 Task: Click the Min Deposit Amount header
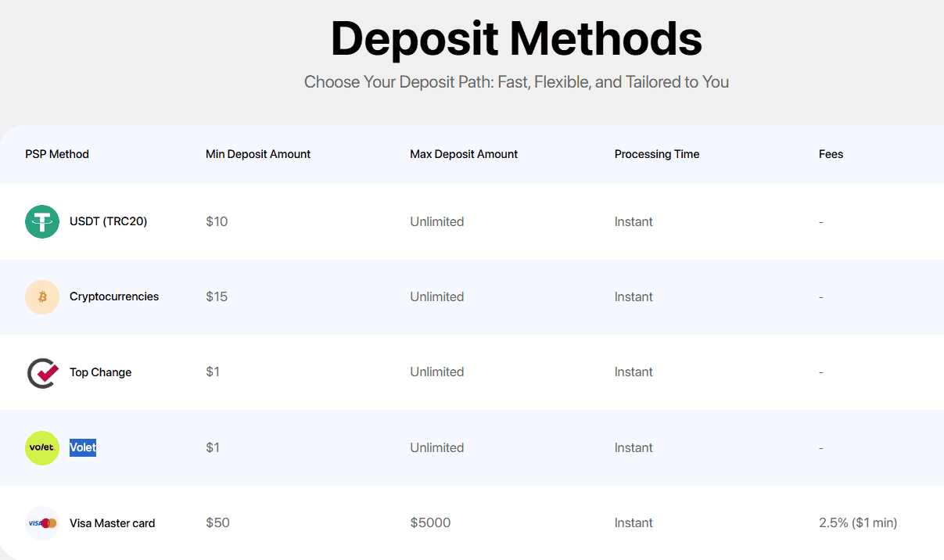tap(258, 154)
